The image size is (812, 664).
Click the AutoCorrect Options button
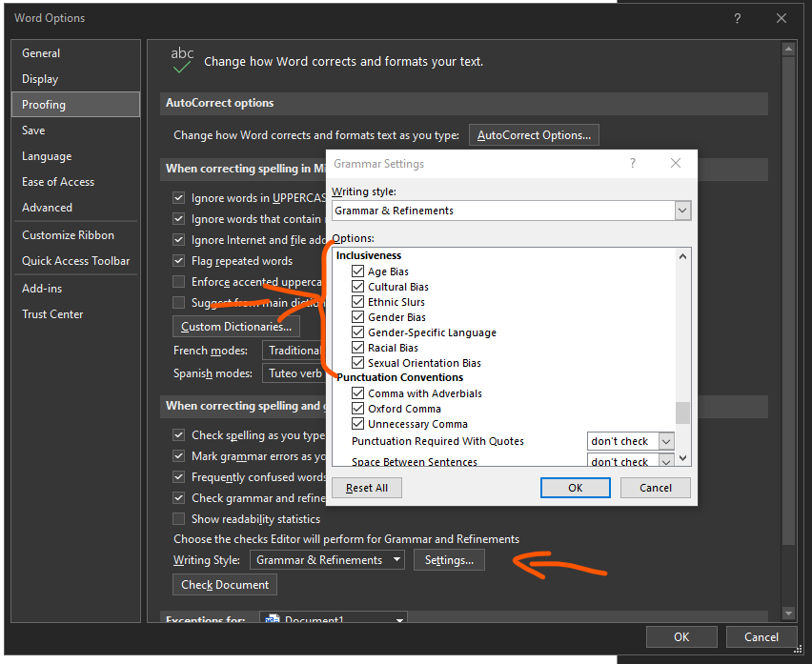[x=533, y=134]
